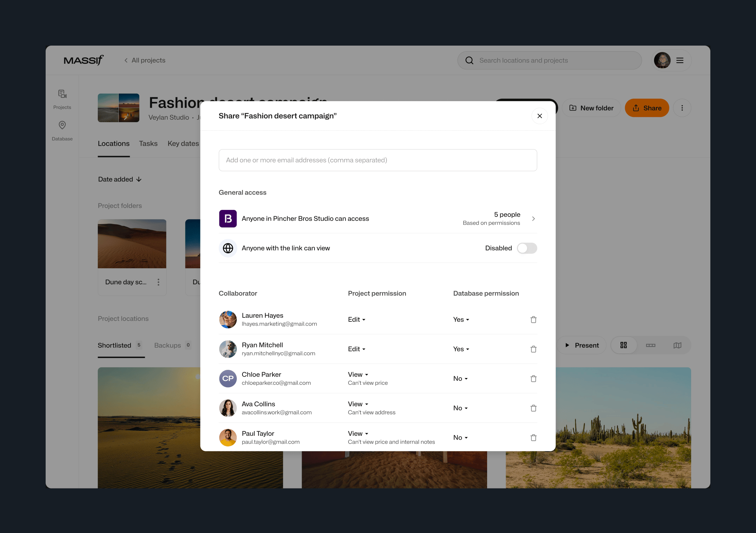
Task: Open Paul Taylor database permission dropdown
Action: 460,438
